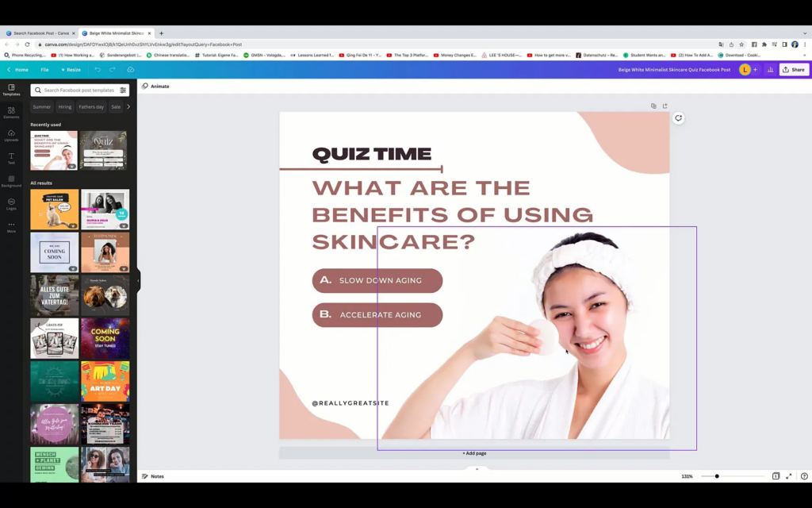The height and width of the screenshot is (508, 812).
Task: Open the insights chart icon in header
Action: (x=770, y=70)
